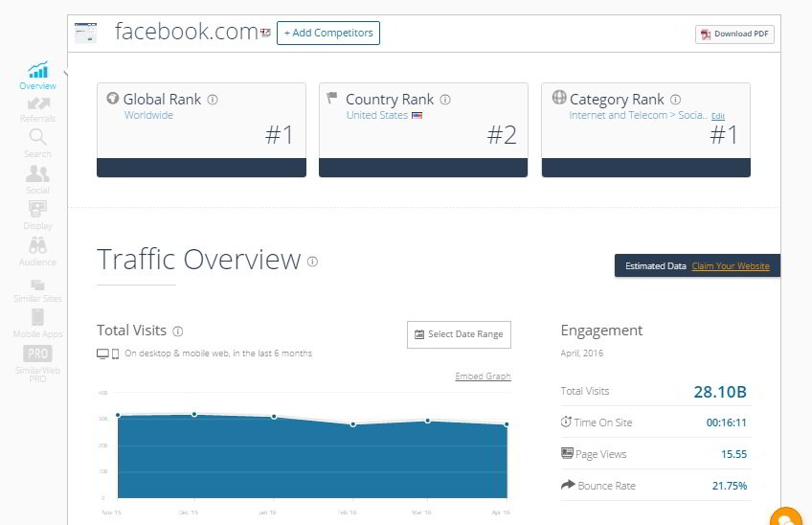Image resolution: width=812 pixels, height=525 pixels.
Task: Open the Display sidebar section
Action: coord(37,215)
